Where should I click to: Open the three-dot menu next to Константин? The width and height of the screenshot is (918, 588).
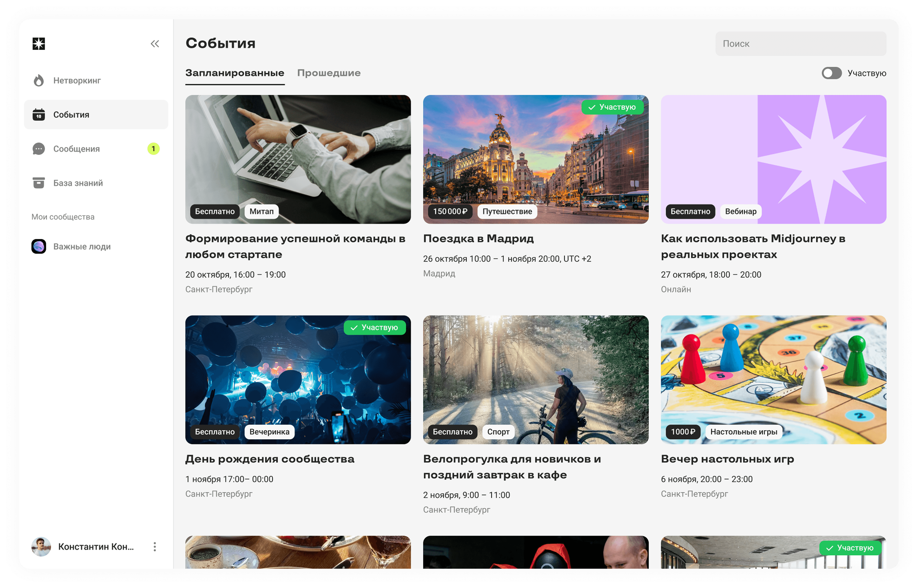tap(155, 547)
